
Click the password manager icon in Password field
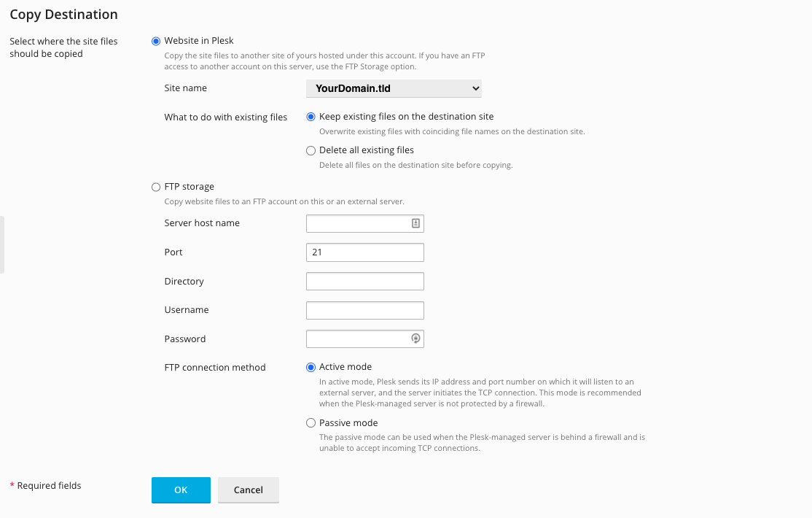415,339
